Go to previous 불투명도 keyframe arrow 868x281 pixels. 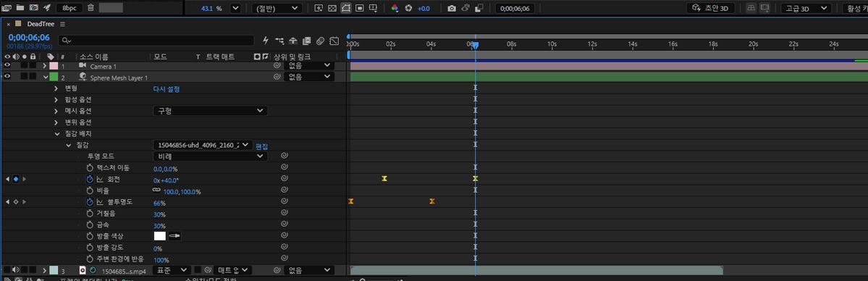(x=7, y=202)
